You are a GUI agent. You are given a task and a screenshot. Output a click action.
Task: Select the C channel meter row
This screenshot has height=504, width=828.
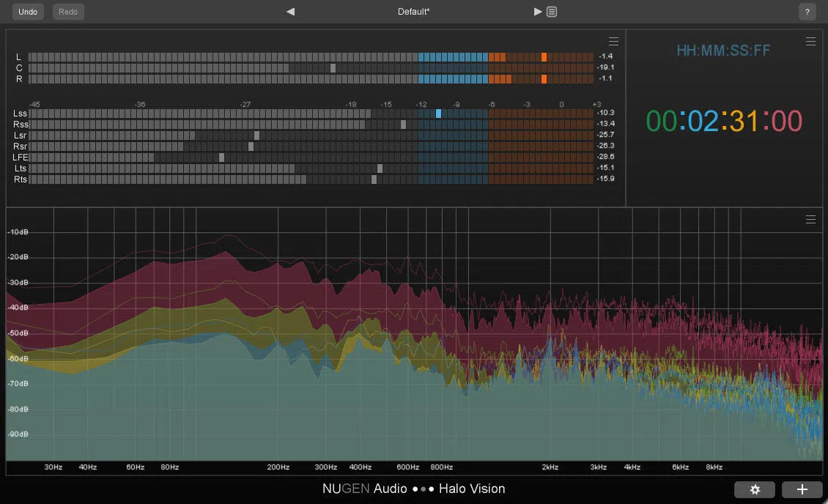pyautogui.click(x=18, y=67)
